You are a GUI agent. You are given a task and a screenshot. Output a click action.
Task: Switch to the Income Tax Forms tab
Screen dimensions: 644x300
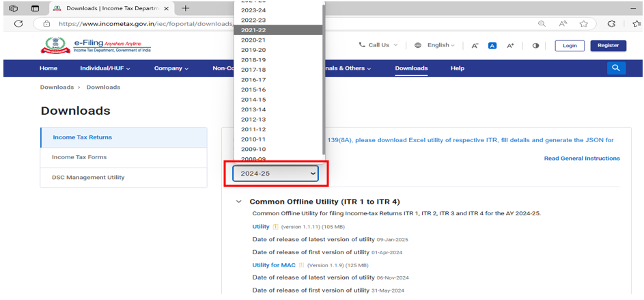[79, 157]
